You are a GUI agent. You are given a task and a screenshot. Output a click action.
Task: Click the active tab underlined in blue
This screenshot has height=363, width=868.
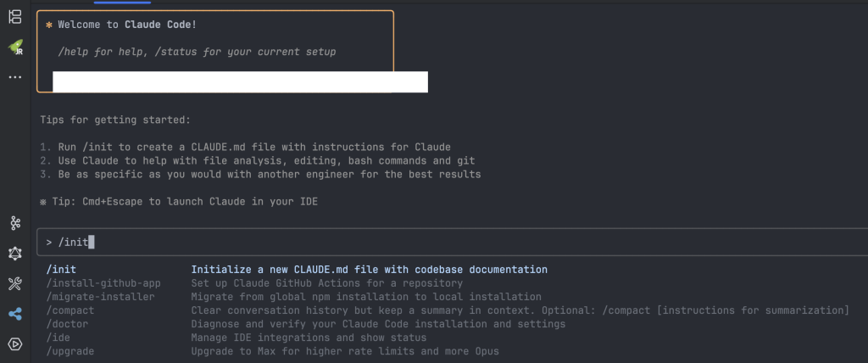click(122, 3)
